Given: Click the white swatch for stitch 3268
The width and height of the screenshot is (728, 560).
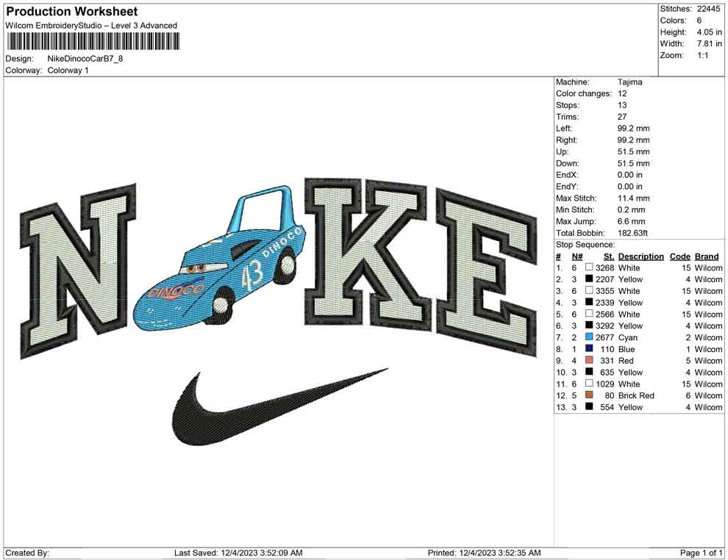Looking at the screenshot, I should pyautogui.click(x=589, y=268).
